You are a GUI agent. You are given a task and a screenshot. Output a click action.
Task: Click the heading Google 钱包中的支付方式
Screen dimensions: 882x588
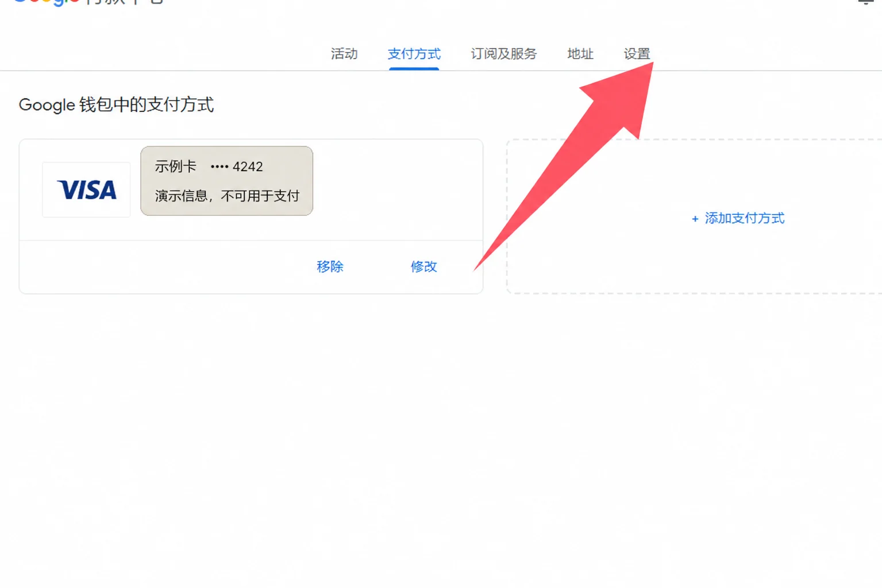tap(116, 105)
